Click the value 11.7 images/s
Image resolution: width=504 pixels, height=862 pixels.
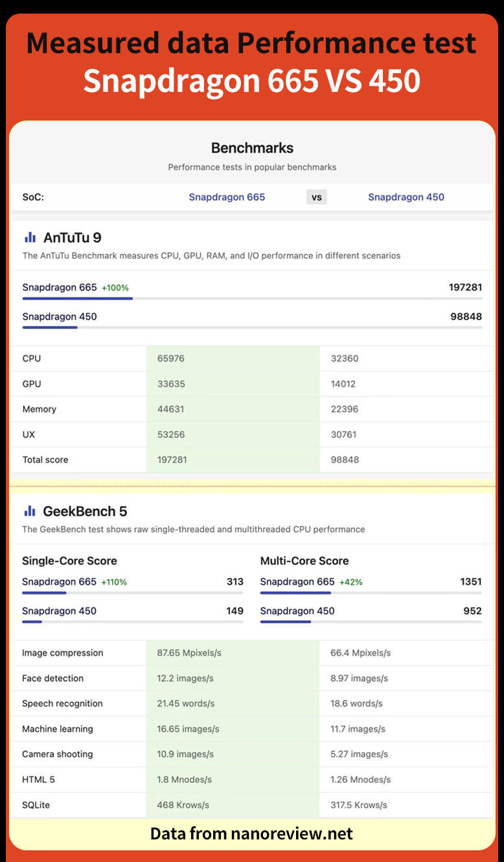click(x=358, y=728)
